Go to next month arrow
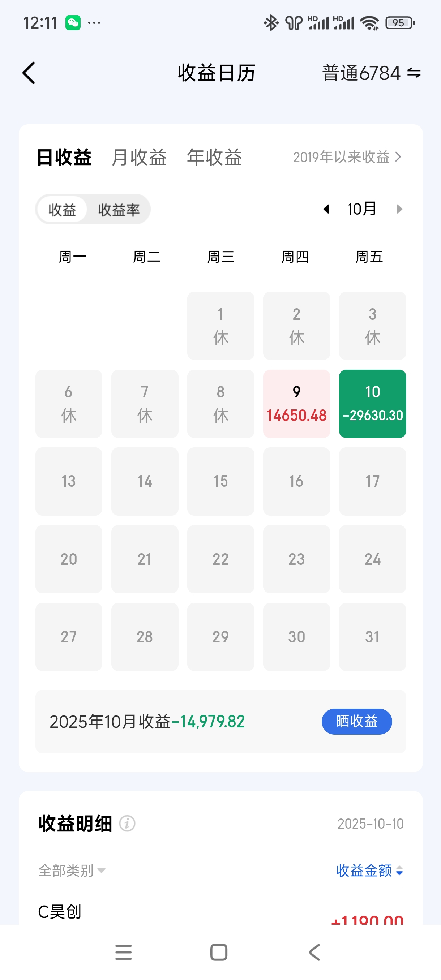441x980 pixels. coord(399,209)
